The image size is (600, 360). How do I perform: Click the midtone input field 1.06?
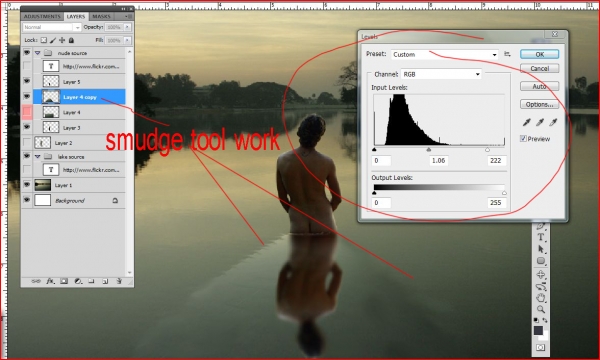tap(439, 161)
